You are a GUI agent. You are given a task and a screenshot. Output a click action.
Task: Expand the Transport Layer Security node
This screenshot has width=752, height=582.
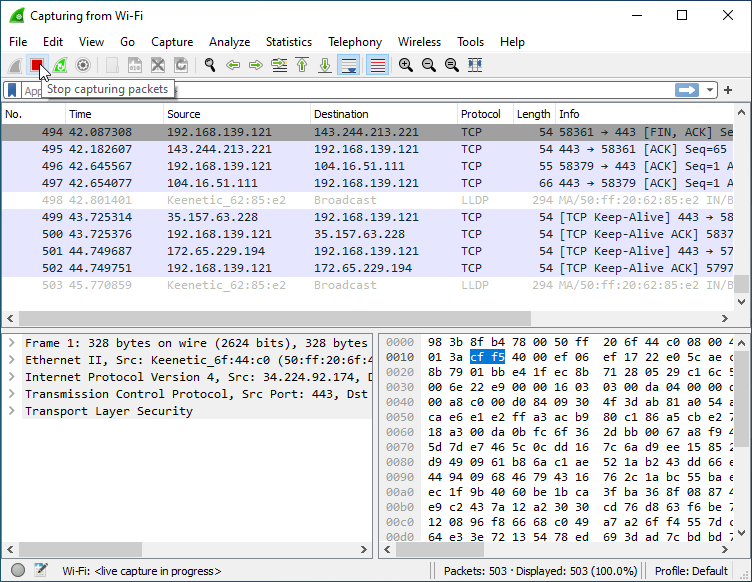11,411
